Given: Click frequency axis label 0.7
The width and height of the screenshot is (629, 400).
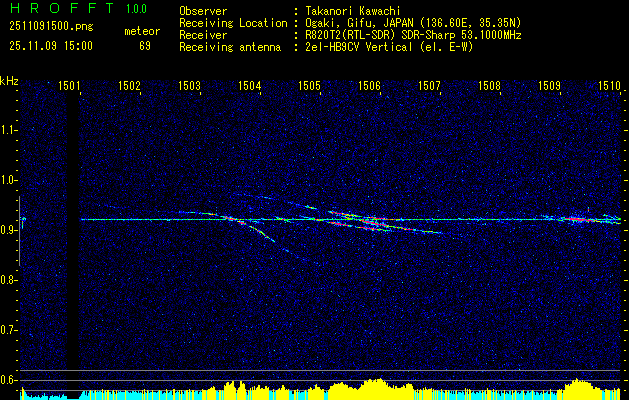Looking at the screenshot, I should click(8, 330).
